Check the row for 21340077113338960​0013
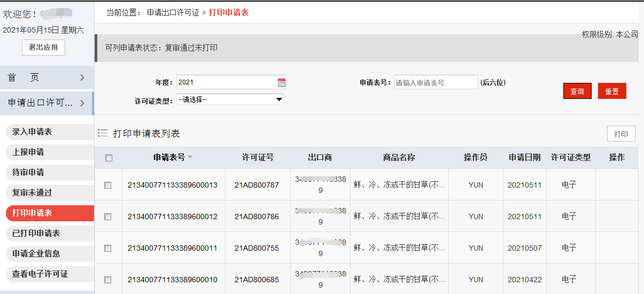Screen dimensions: 644x294 coord(108,185)
